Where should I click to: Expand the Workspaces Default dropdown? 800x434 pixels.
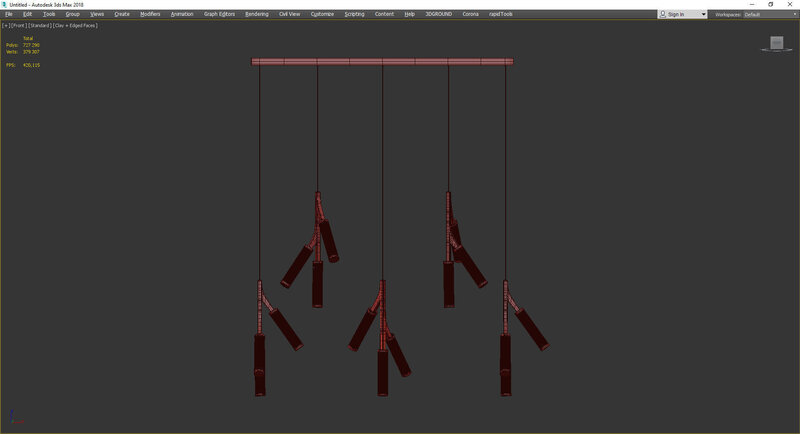click(766, 14)
